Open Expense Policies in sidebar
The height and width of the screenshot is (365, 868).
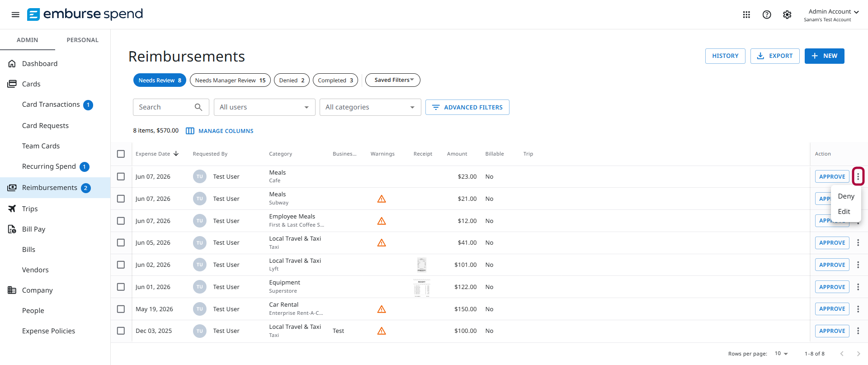click(x=49, y=331)
